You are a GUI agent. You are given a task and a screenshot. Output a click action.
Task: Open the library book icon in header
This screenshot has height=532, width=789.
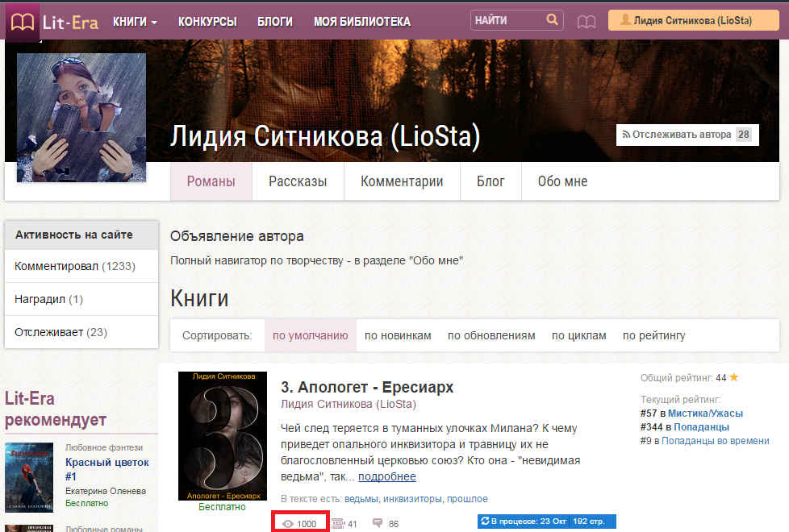587,22
